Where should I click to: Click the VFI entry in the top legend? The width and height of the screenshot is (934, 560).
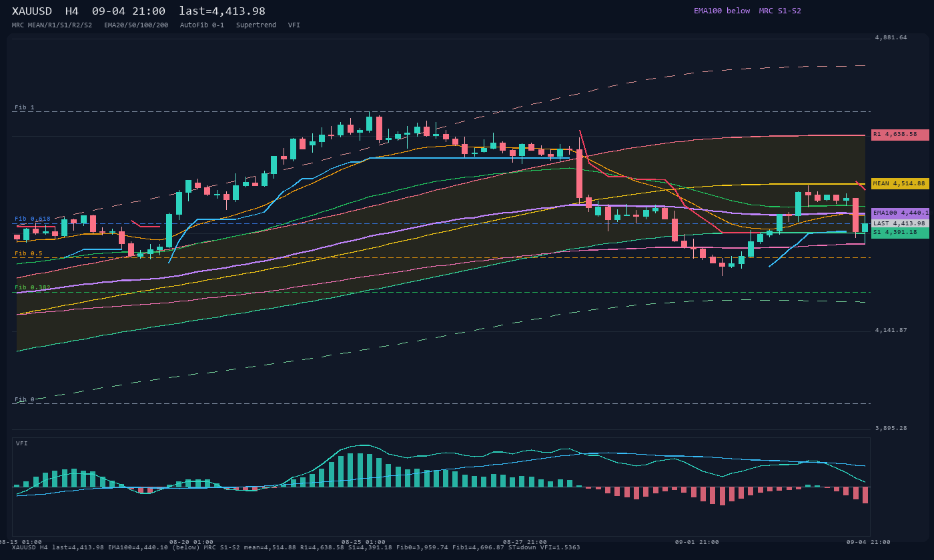pyautogui.click(x=294, y=25)
